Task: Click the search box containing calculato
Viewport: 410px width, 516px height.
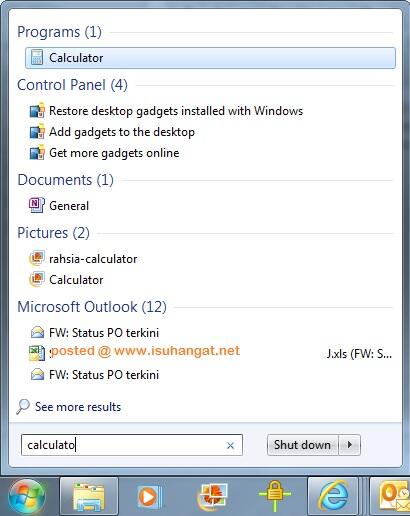Action: pos(132,445)
